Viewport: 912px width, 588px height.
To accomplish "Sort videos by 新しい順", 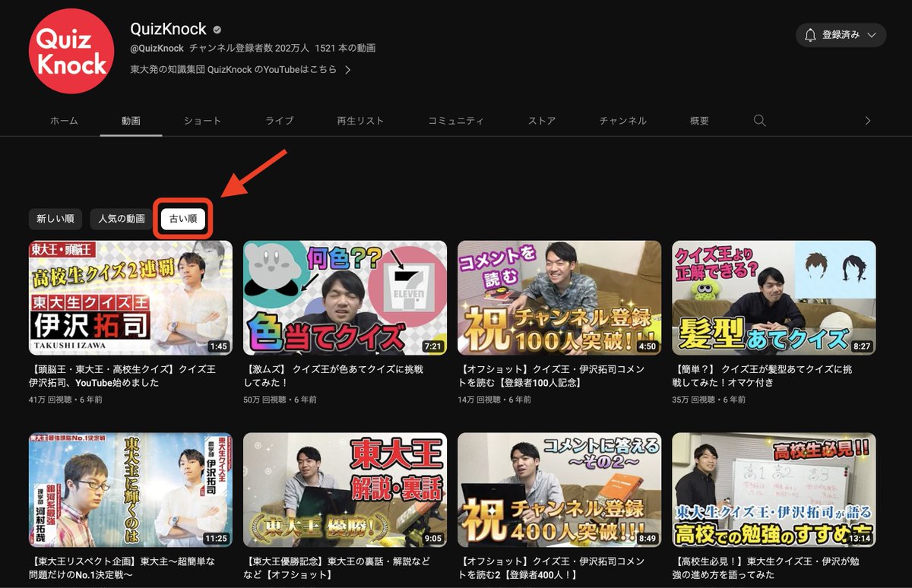I will pyautogui.click(x=55, y=219).
